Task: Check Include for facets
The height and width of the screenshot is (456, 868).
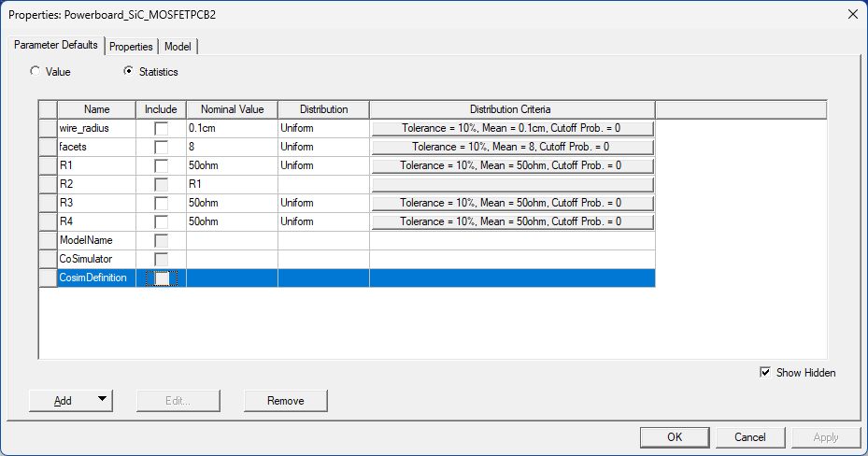Action: point(161,148)
